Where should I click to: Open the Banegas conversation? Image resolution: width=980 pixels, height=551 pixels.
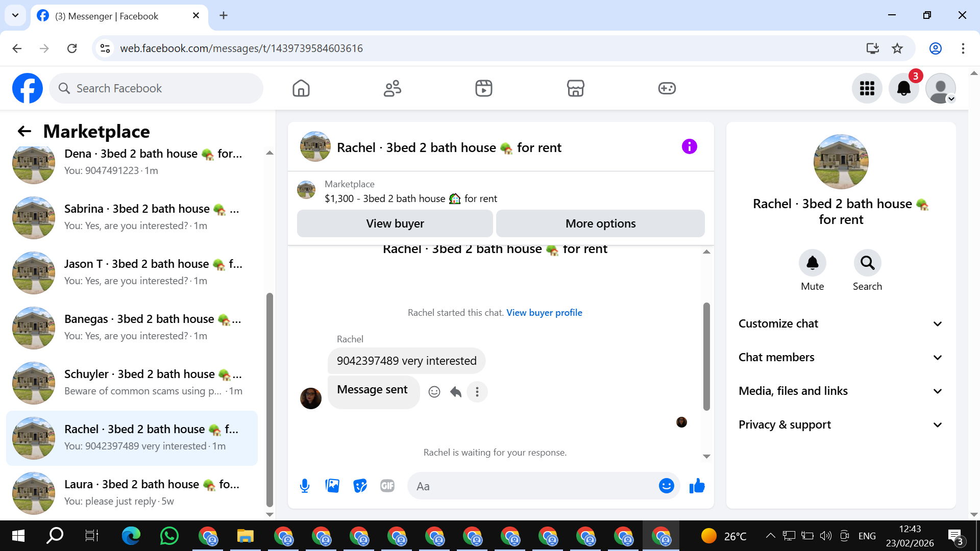132,328
